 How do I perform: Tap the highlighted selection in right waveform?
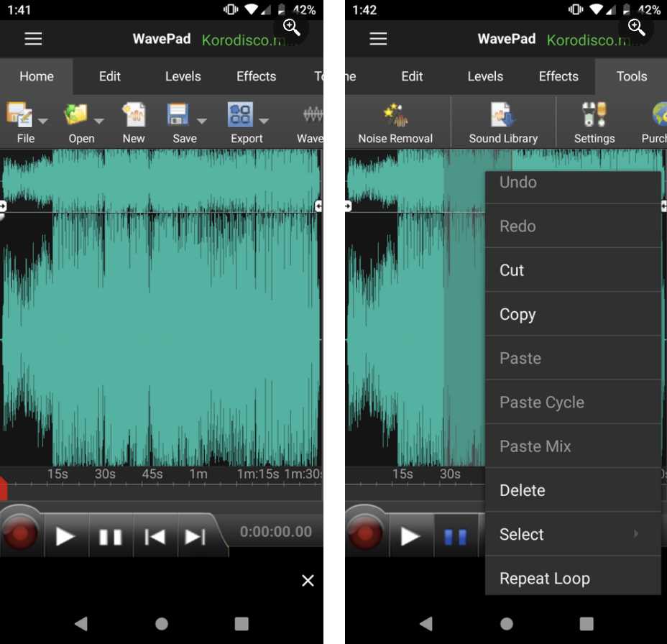coord(464,306)
